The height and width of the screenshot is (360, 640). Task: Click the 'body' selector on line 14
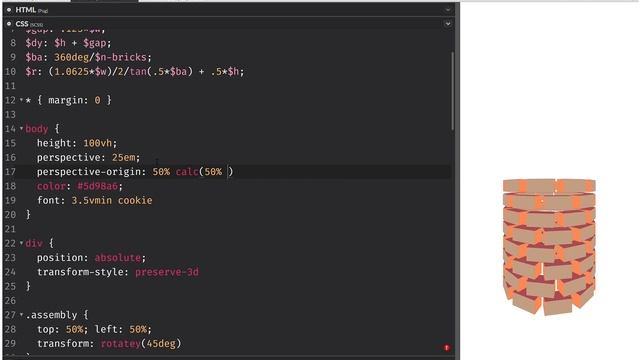point(37,129)
